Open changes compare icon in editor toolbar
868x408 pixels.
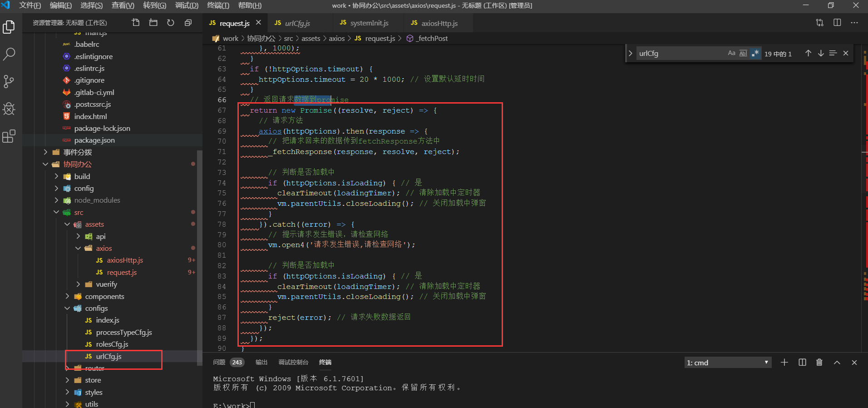pos(820,23)
